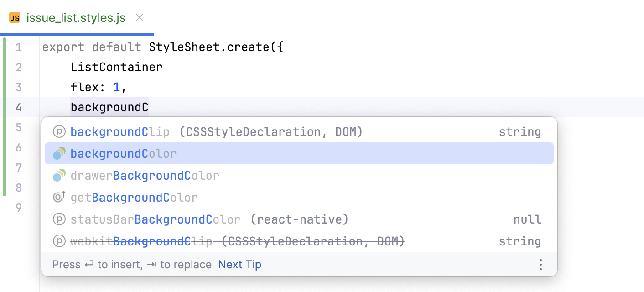Click line number 4 in the gutter
This screenshot has width=644, height=292.
pyautogui.click(x=19, y=107)
